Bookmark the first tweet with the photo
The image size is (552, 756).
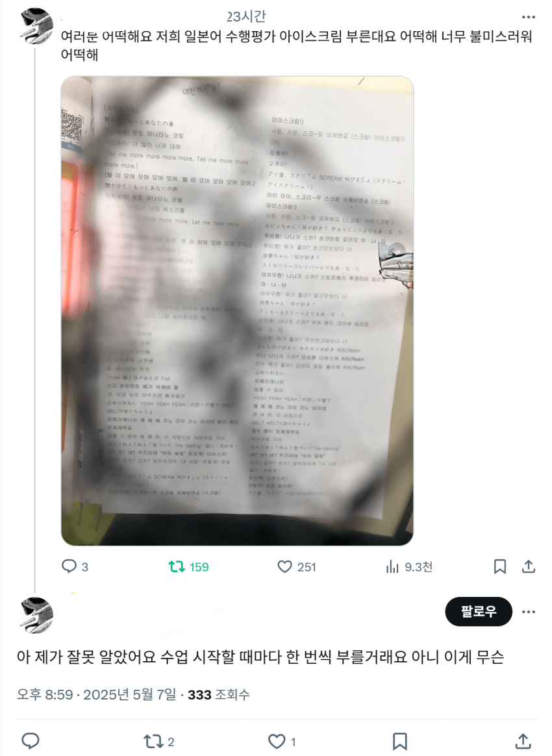[x=500, y=566]
